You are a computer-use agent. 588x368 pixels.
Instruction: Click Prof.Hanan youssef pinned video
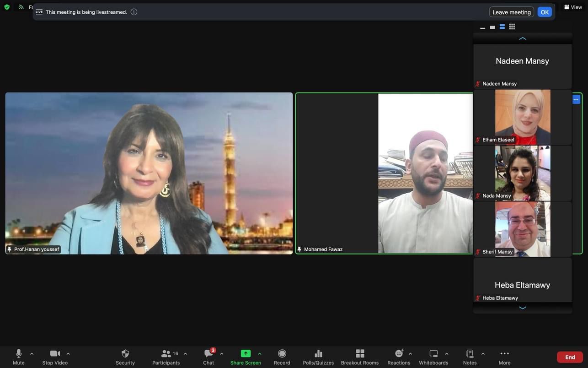(149, 173)
